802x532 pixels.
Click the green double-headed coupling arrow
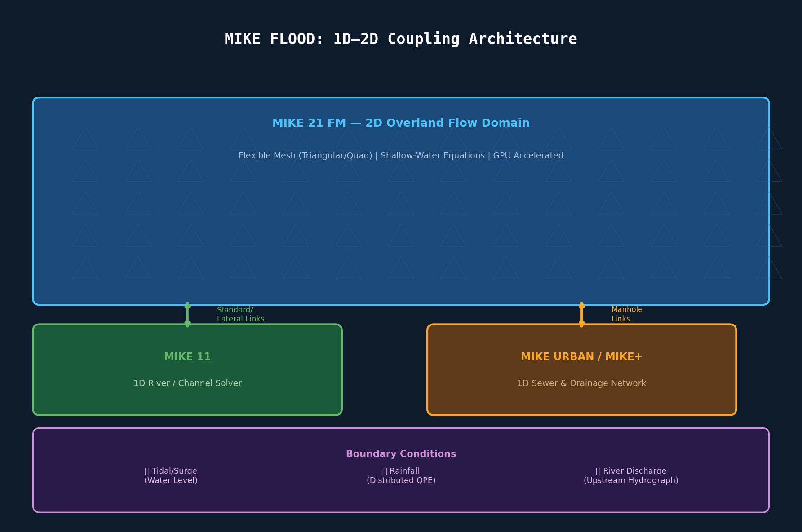pyautogui.click(x=187, y=315)
